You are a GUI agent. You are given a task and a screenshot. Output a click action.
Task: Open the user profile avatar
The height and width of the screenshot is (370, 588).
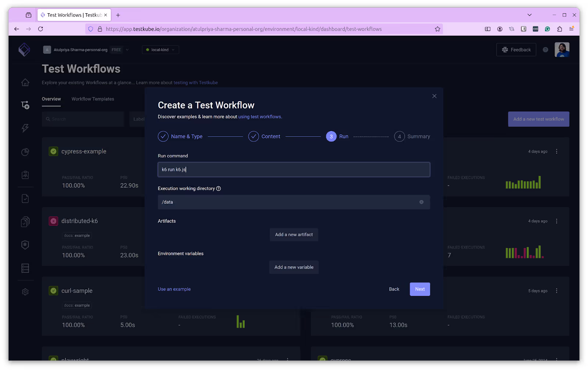562,50
